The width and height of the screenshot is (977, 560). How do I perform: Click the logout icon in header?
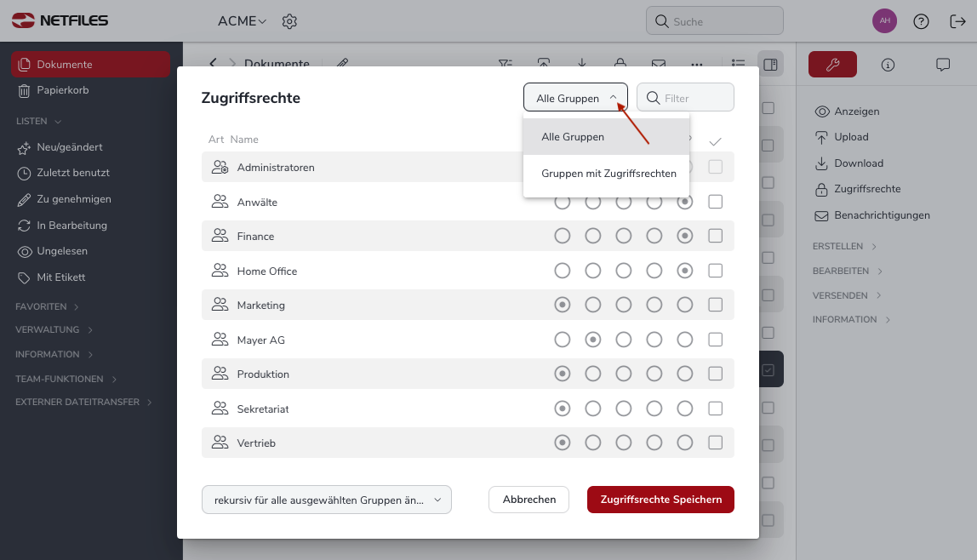(957, 21)
